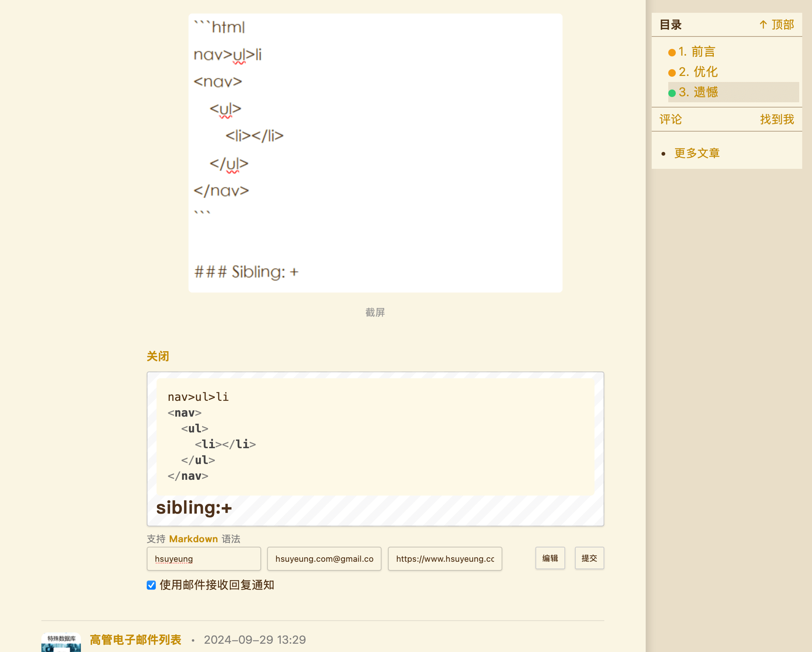Submit the comment with 提交 button
Viewport: 812px width, 652px height.
589,558
